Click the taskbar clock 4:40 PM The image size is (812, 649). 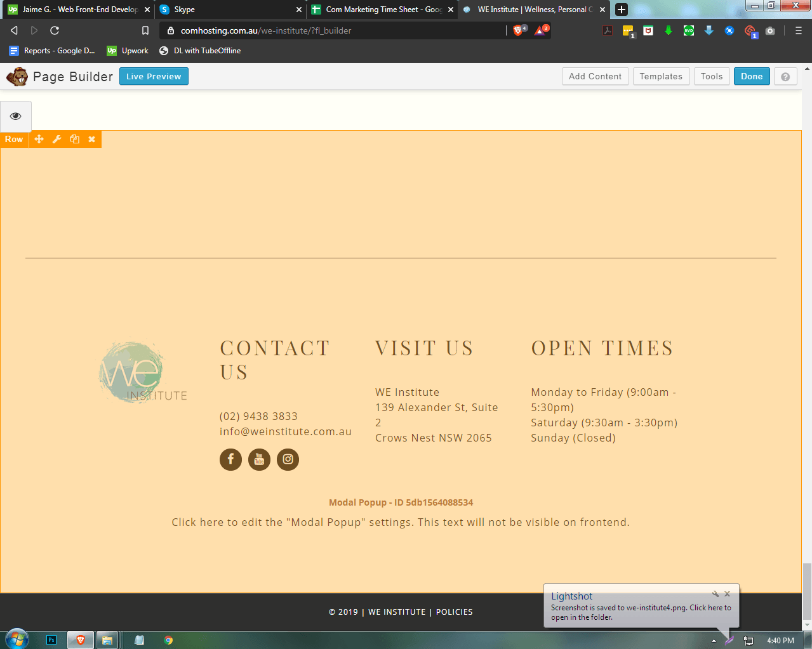click(780, 641)
